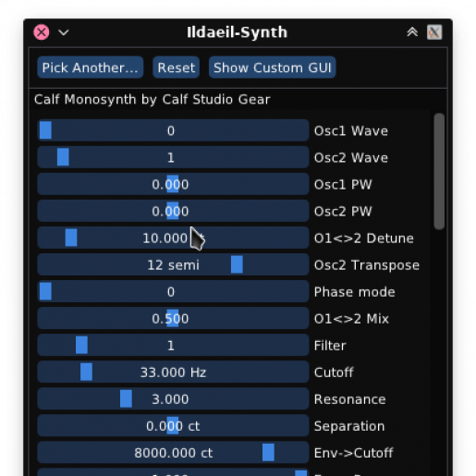Image resolution: width=476 pixels, height=476 pixels.
Task: Click the O1<>2 Detune slider
Action: (x=173, y=238)
